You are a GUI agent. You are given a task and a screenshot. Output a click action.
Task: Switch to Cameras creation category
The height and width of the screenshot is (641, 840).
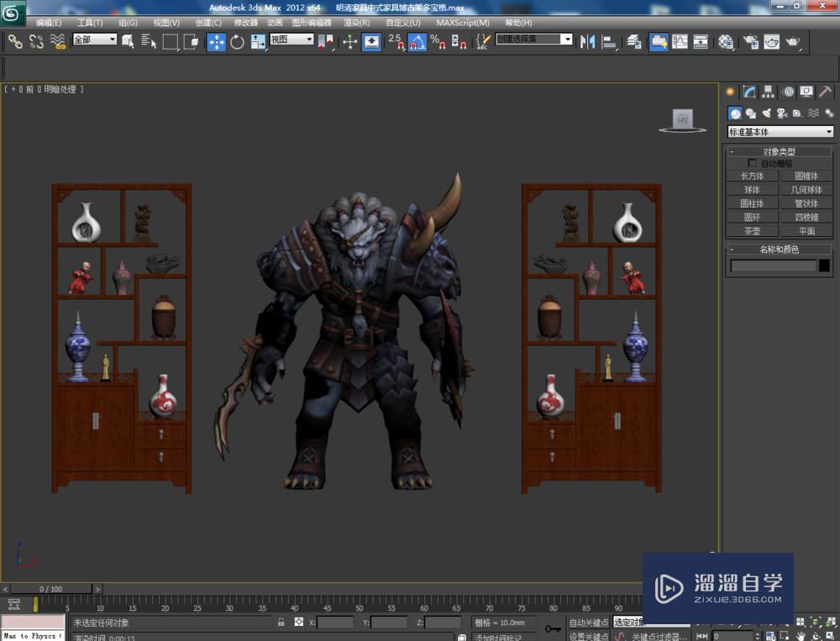pyautogui.click(x=781, y=113)
